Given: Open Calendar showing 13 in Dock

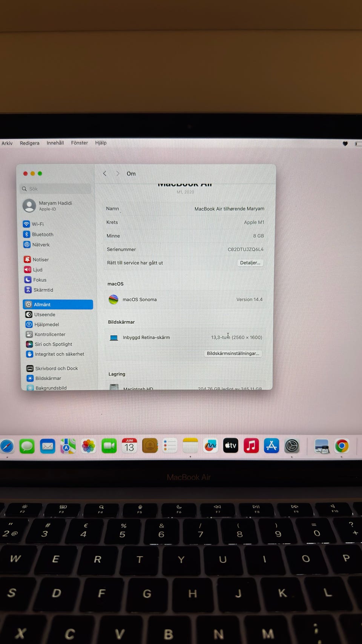Looking at the screenshot, I should [x=129, y=446].
